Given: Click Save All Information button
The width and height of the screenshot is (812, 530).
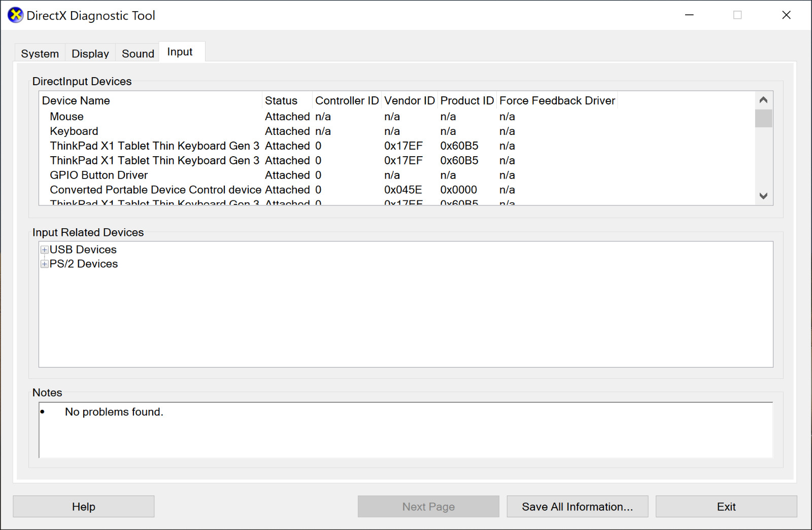Looking at the screenshot, I should 578,507.
